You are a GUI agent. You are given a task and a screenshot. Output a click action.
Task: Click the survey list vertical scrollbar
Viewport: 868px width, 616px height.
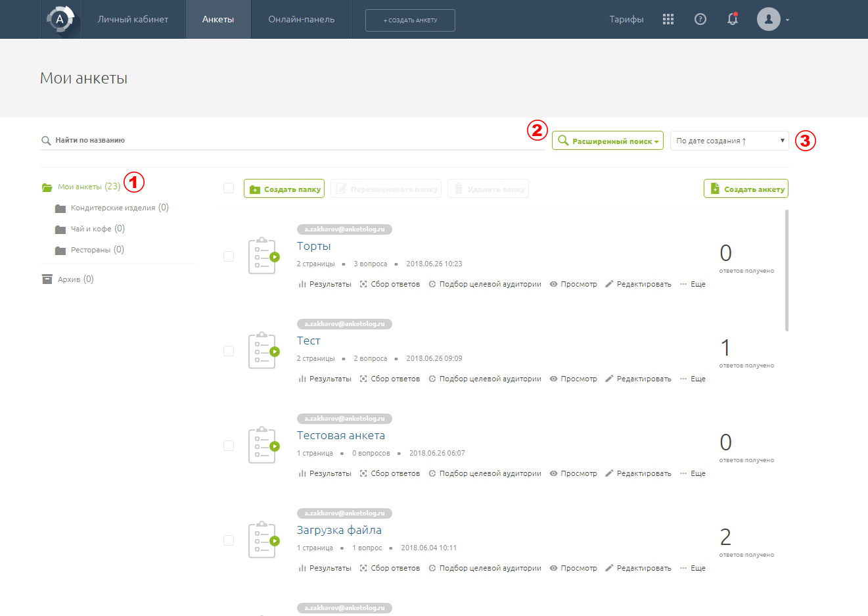[787, 270]
